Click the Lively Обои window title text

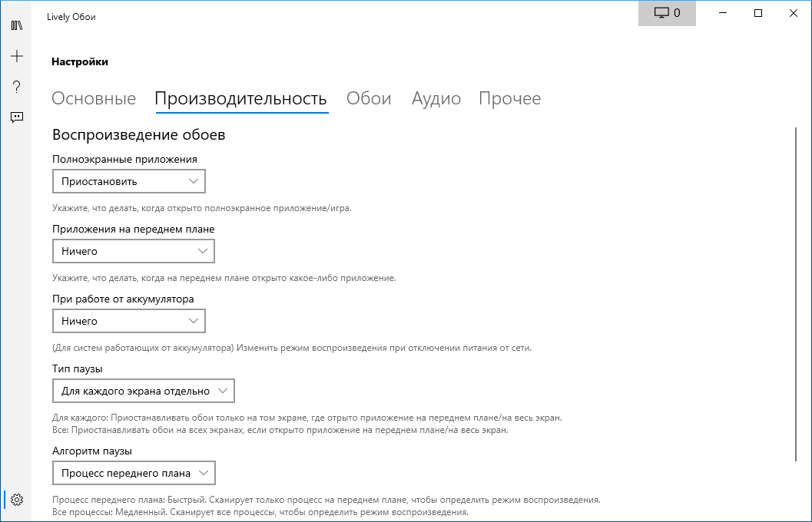71,17
